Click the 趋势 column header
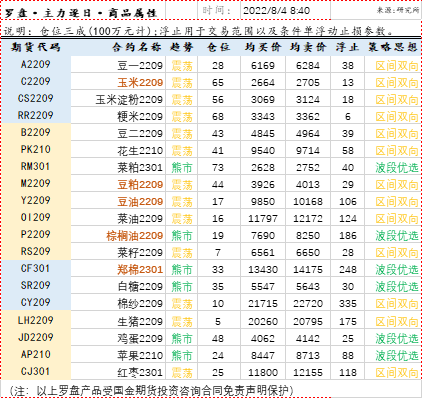This screenshot has width=422, height=398. tap(182, 47)
